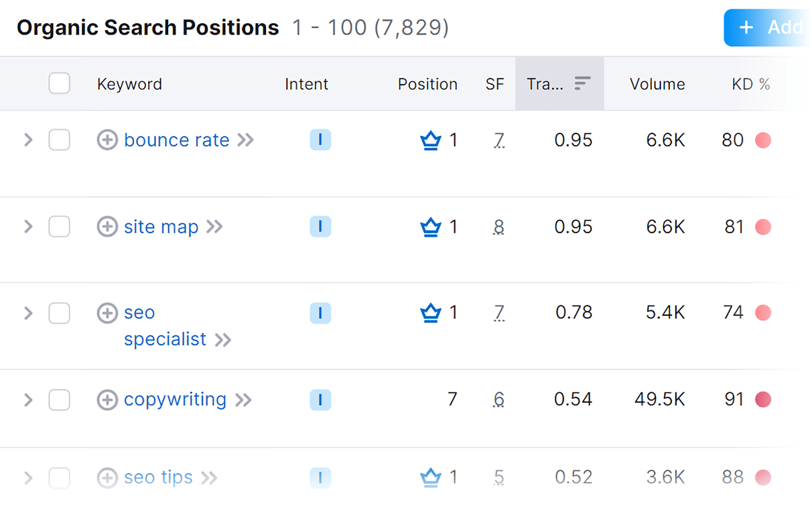Select the seo specialist row checkbox
The width and height of the screenshot is (812, 506).
click(59, 313)
